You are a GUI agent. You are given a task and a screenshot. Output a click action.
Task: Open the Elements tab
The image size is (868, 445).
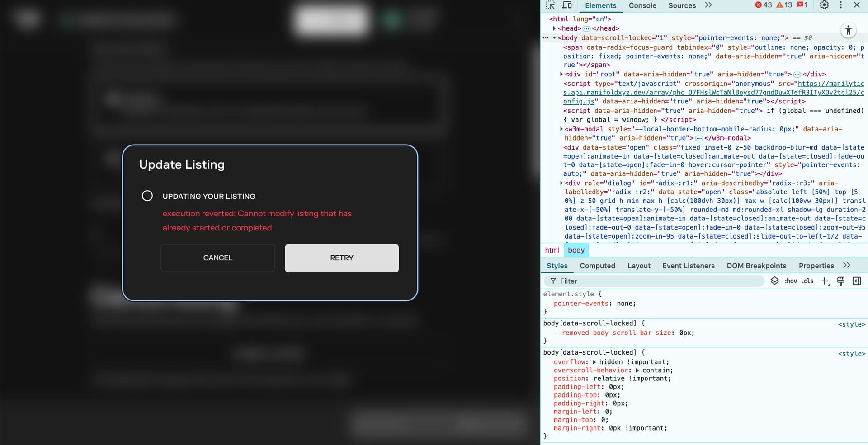pyautogui.click(x=600, y=5)
